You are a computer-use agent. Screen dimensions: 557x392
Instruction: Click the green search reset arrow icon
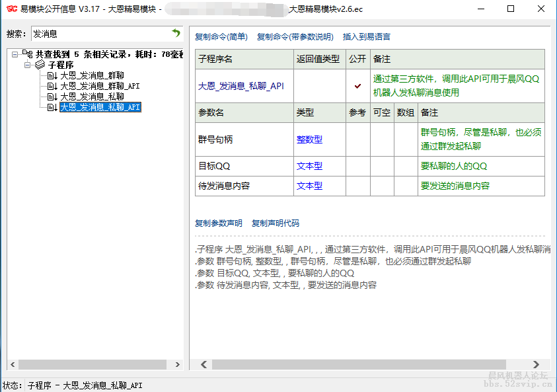[176, 33]
